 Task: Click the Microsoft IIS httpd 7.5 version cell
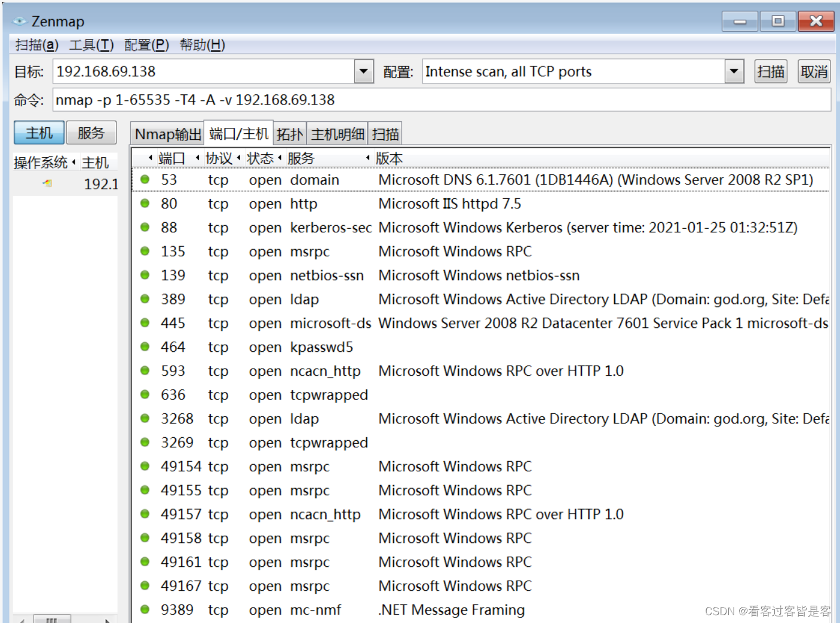[x=450, y=204]
